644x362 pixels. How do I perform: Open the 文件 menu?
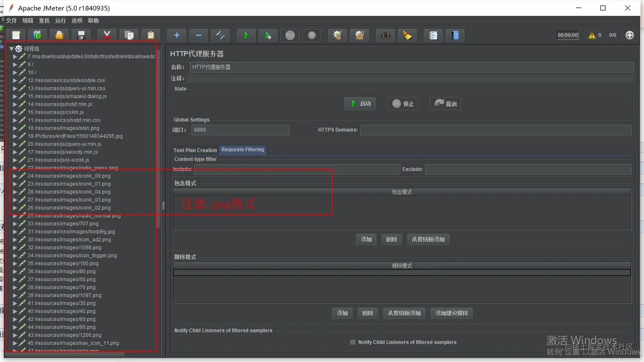point(11,20)
